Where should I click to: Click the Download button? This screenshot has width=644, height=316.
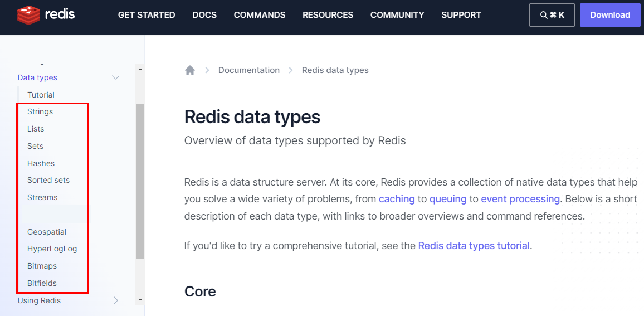(x=610, y=15)
